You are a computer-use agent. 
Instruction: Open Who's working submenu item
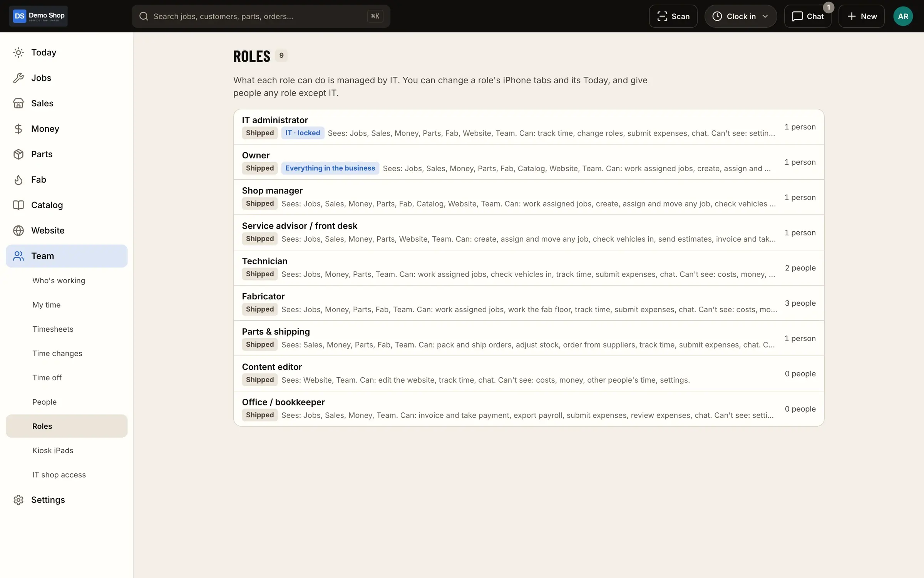tap(67, 281)
